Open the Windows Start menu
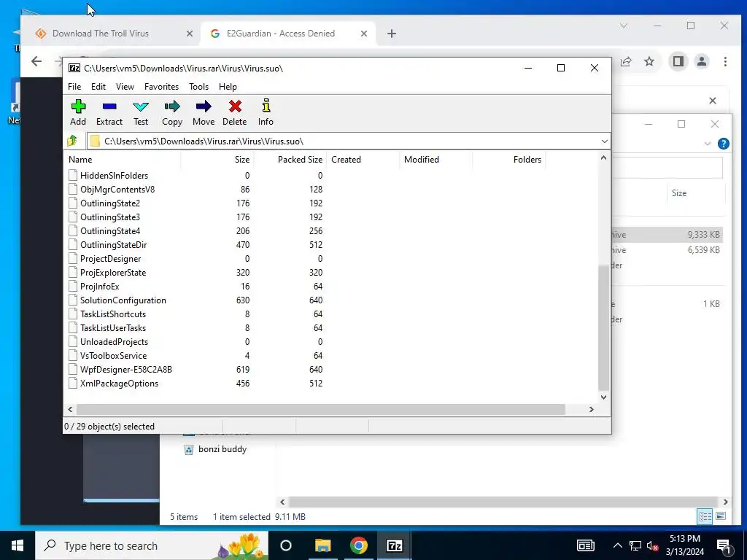Image resolution: width=747 pixels, height=560 pixels. (x=18, y=545)
